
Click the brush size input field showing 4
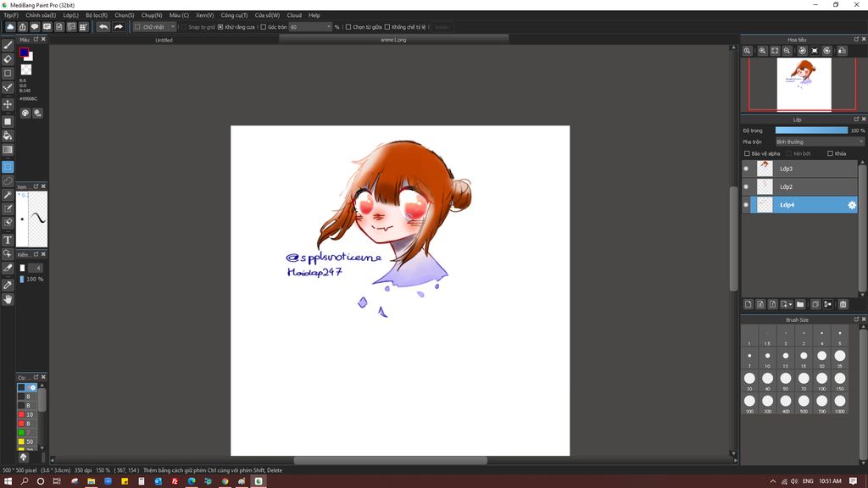[36, 269]
